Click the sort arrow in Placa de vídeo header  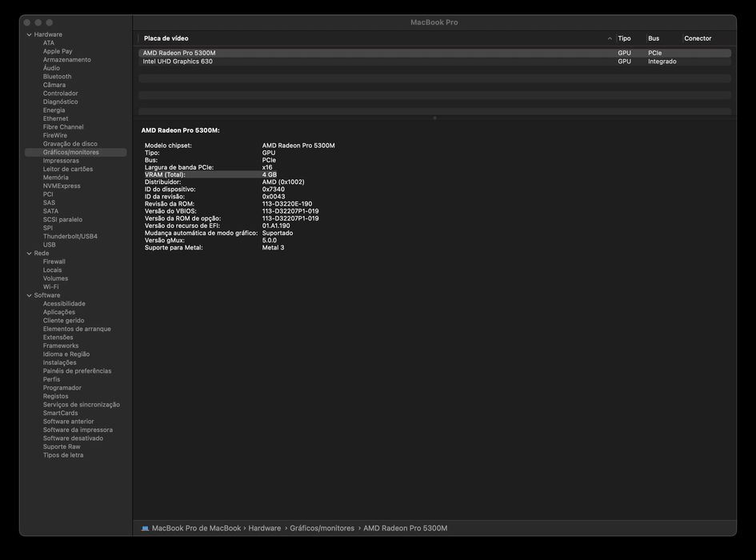pyautogui.click(x=610, y=38)
